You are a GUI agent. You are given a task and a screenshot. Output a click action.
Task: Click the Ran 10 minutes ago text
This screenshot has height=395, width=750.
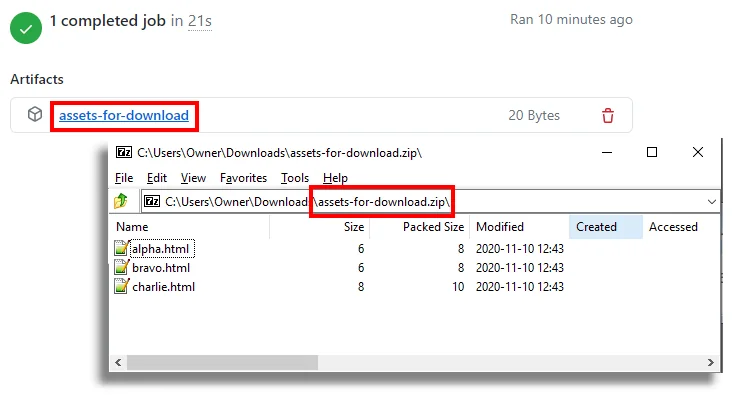coord(571,20)
